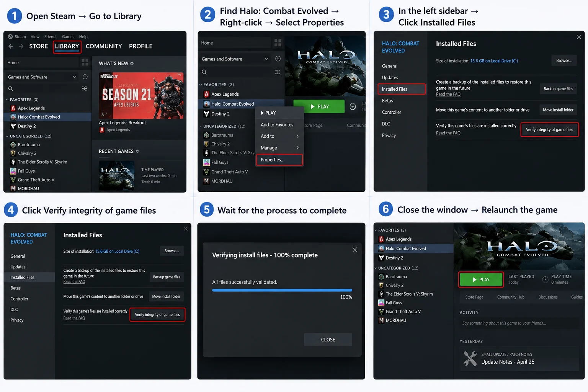Collapse UNCATEGORIZED section in step 6 panel
Image resolution: width=588 pixels, height=392 pixels.
[x=376, y=268]
